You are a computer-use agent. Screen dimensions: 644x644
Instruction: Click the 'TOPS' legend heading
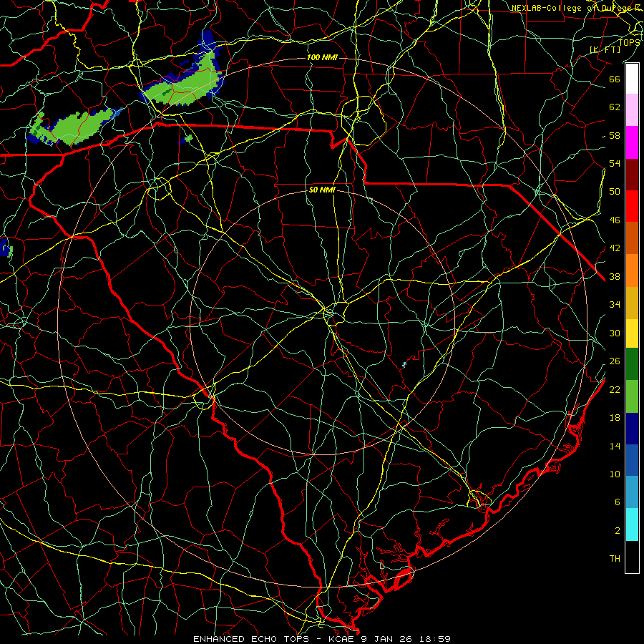(x=629, y=42)
